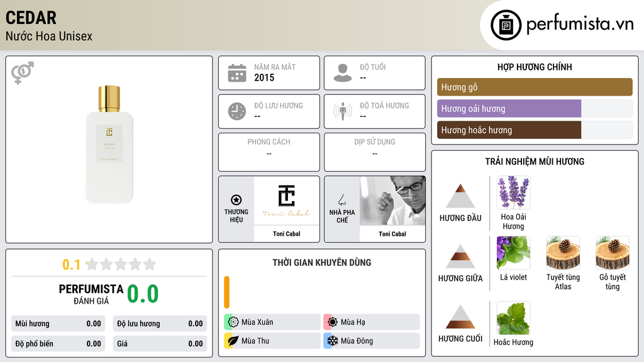This screenshot has width=644, height=362.
Task: Click the person silhouette icon for Độ Tuổi
Action: click(x=343, y=73)
